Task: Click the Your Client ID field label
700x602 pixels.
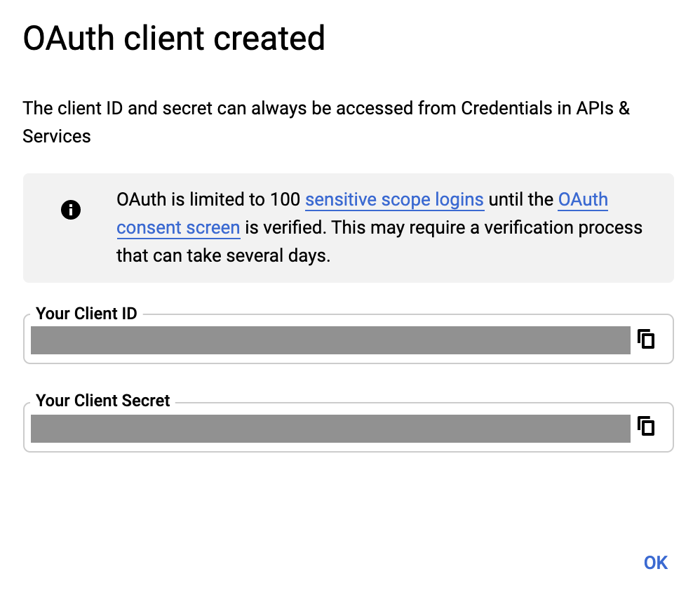Action: [86, 314]
